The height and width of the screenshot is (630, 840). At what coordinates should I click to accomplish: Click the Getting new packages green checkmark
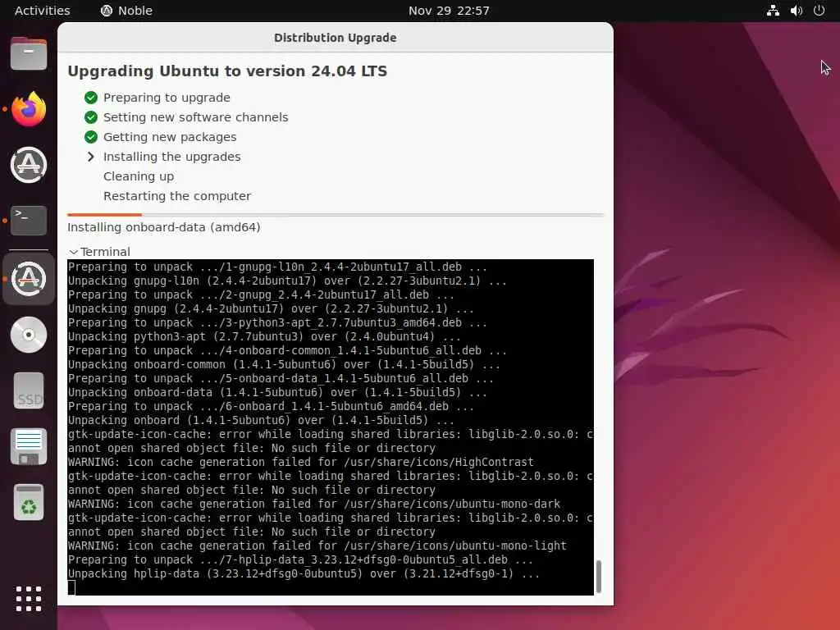91,137
